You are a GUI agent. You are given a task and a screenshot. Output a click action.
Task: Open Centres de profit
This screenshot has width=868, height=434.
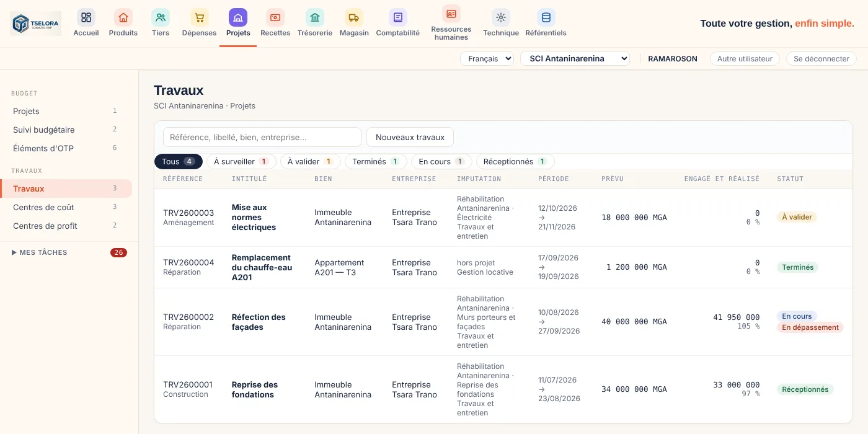pos(66,226)
